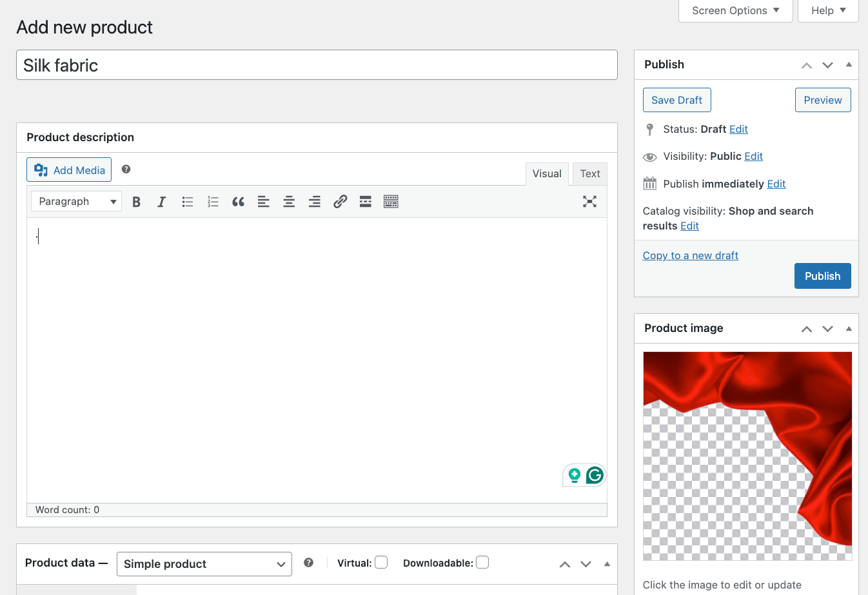Viewport: 868px width, 595px height.
Task: Apply blockquote formatting
Action: click(x=238, y=202)
